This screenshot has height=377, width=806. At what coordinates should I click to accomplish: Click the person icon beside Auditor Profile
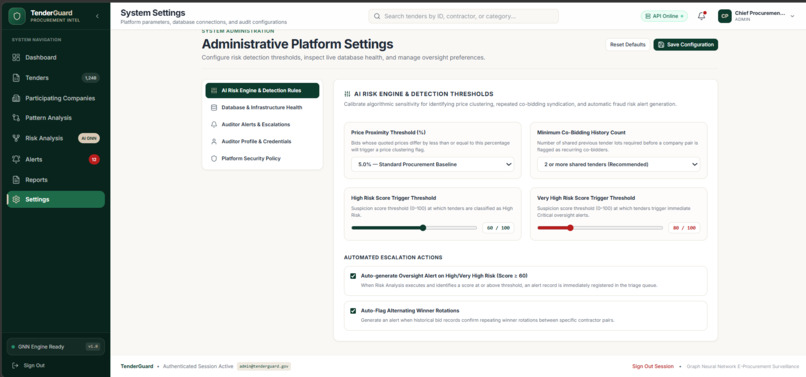(x=214, y=141)
